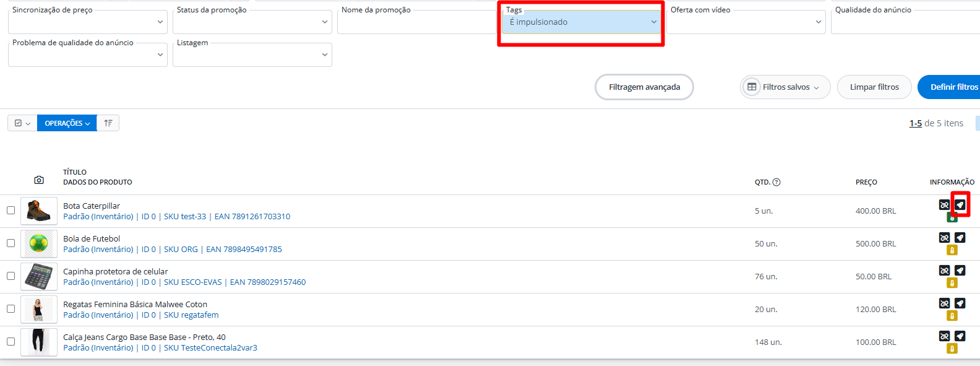This screenshot has width=980, height=366.
Task: Click the broken link icon for Regatas Feminina
Action: 944,303
